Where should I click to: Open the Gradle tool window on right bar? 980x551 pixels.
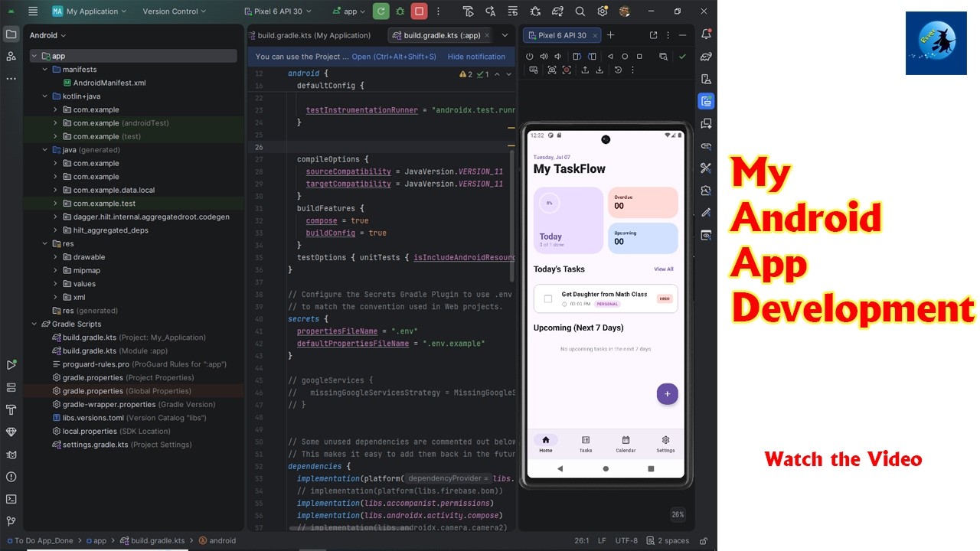(706, 57)
